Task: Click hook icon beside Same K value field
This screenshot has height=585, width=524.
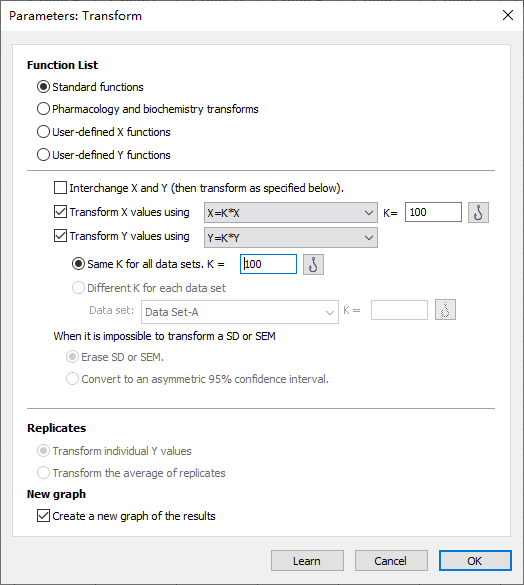Action: pyautogui.click(x=313, y=265)
